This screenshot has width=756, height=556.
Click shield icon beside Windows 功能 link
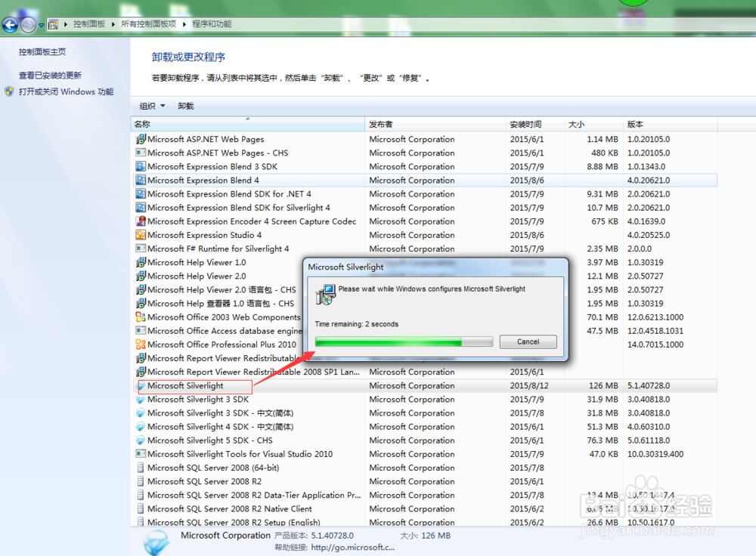(x=9, y=91)
